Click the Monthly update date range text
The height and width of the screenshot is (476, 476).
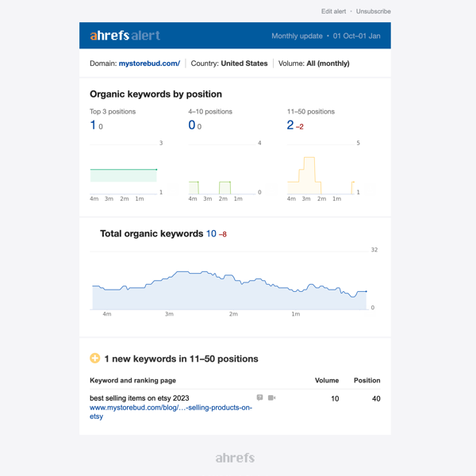point(325,36)
